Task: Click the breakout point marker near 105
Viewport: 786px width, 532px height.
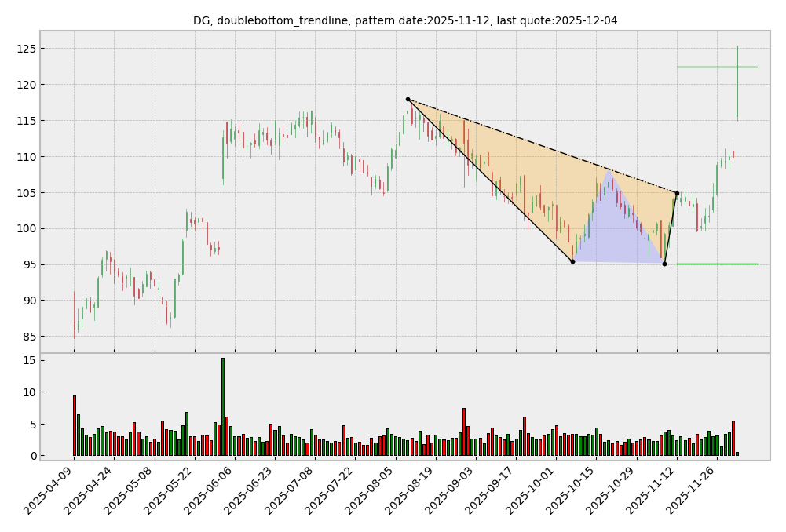Action: coord(677,193)
